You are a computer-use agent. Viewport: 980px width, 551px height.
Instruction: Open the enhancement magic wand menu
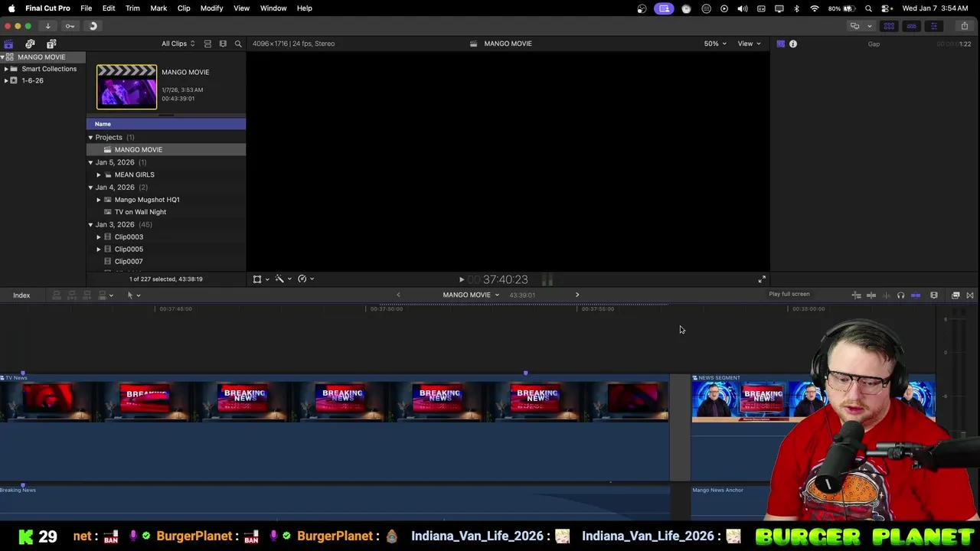click(283, 279)
